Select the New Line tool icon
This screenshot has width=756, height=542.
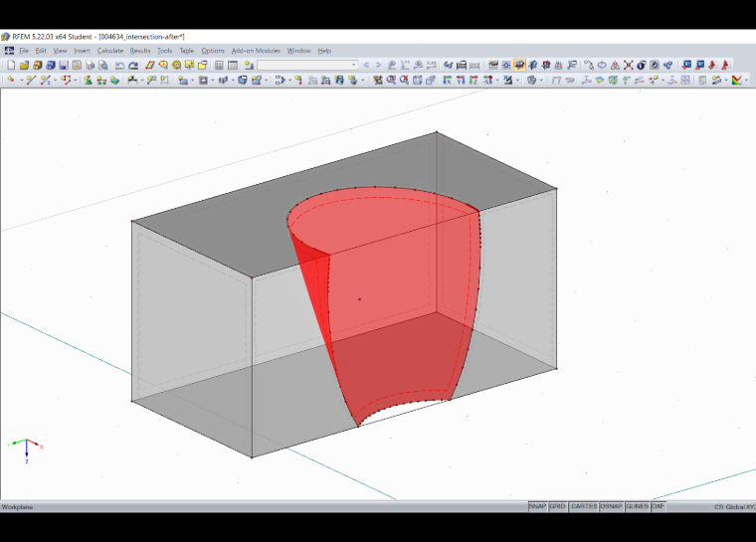pyautogui.click(x=32, y=80)
